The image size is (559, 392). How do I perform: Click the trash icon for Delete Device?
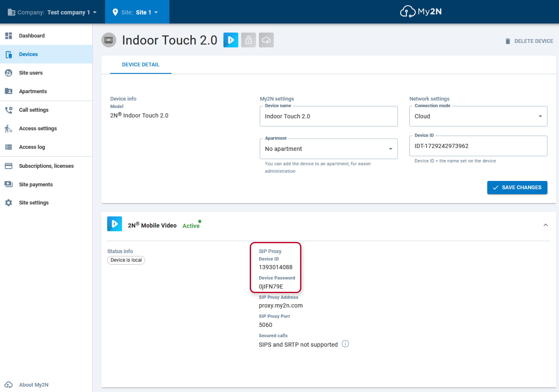pyautogui.click(x=508, y=41)
